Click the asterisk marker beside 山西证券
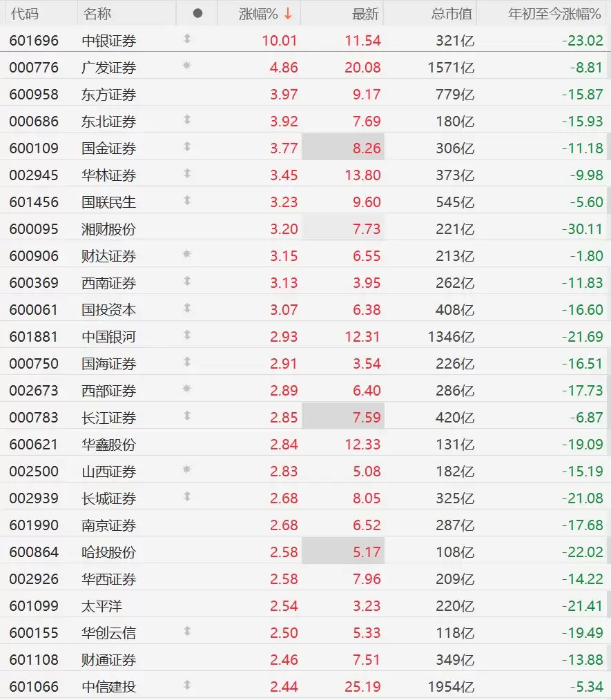 click(x=187, y=469)
